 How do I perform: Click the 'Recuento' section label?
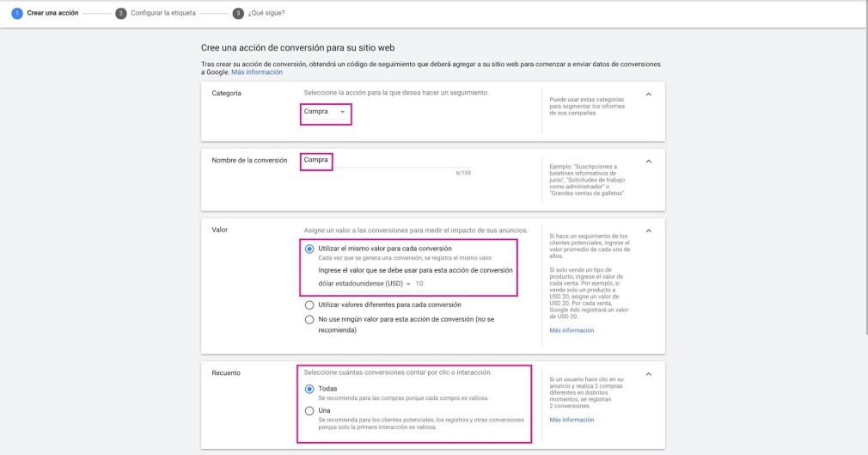click(226, 373)
